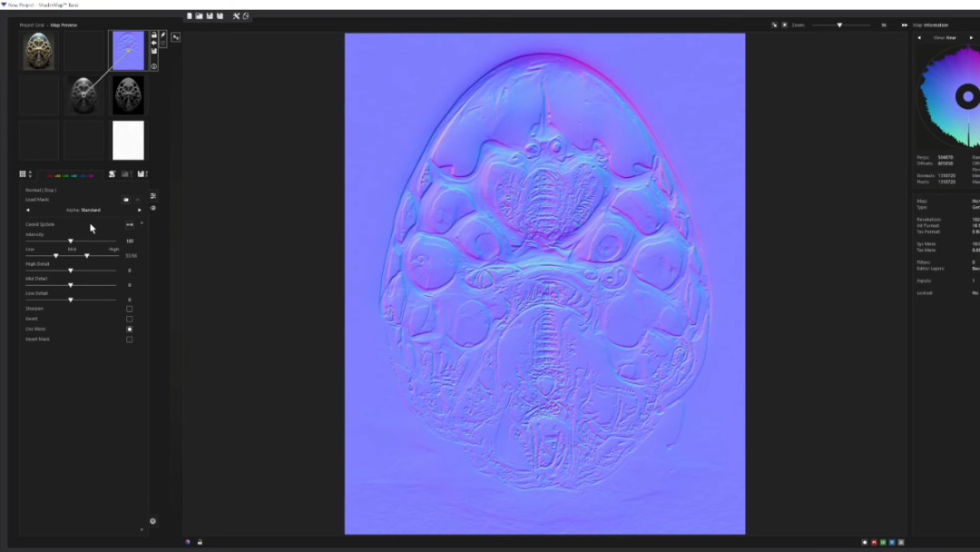The width and height of the screenshot is (980, 552).
Task: Click the S-shaped script icon under grid
Action: click(112, 174)
